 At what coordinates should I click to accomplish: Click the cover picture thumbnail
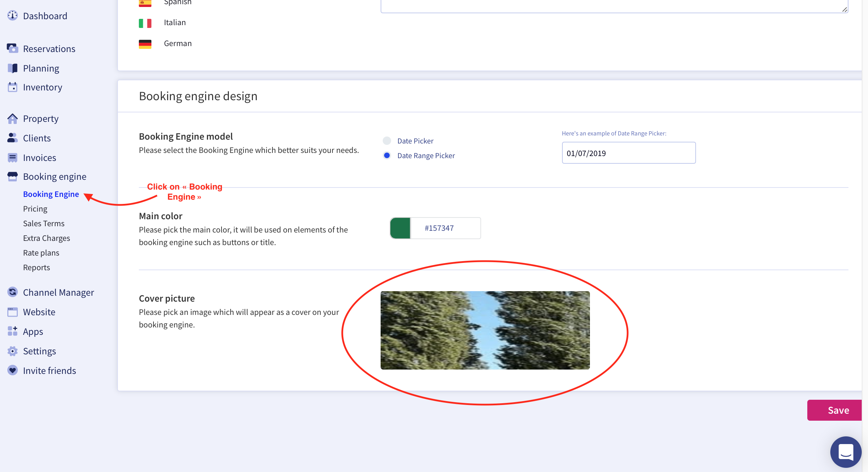(x=485, y=330)
